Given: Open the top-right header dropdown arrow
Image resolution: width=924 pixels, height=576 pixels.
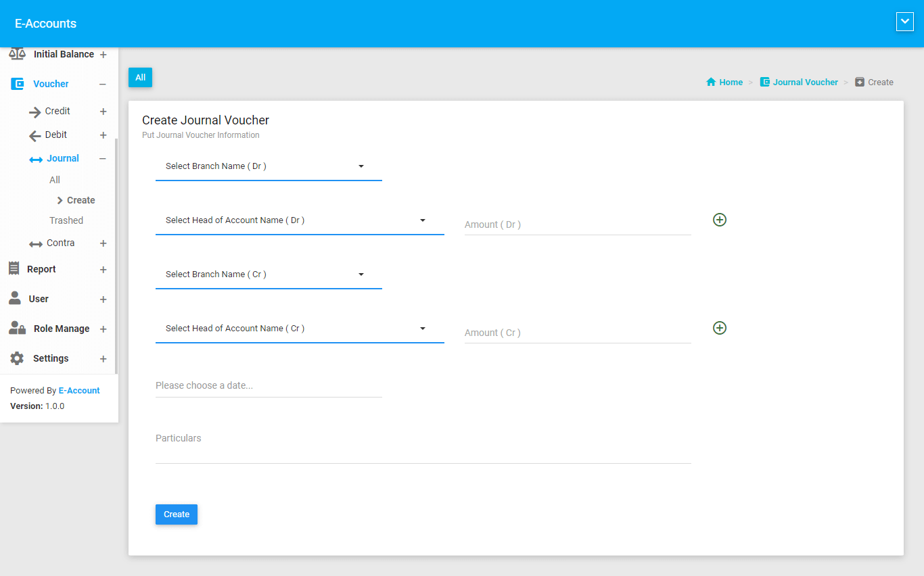Looking at the screenshot, I should coord(904,22).
